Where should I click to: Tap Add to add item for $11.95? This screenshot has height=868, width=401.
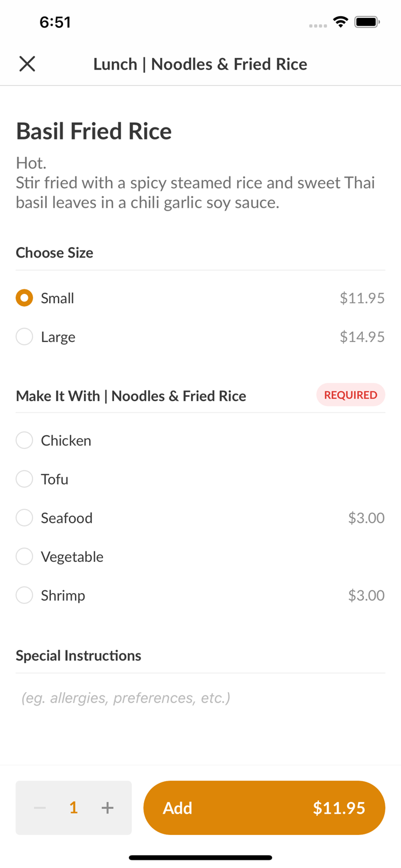tap(264, 808)
